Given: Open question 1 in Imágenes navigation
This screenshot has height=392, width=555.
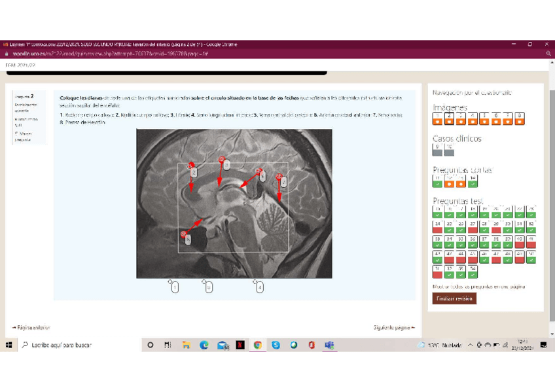Looking at the screenshot, I should click(x=437, y=118).
